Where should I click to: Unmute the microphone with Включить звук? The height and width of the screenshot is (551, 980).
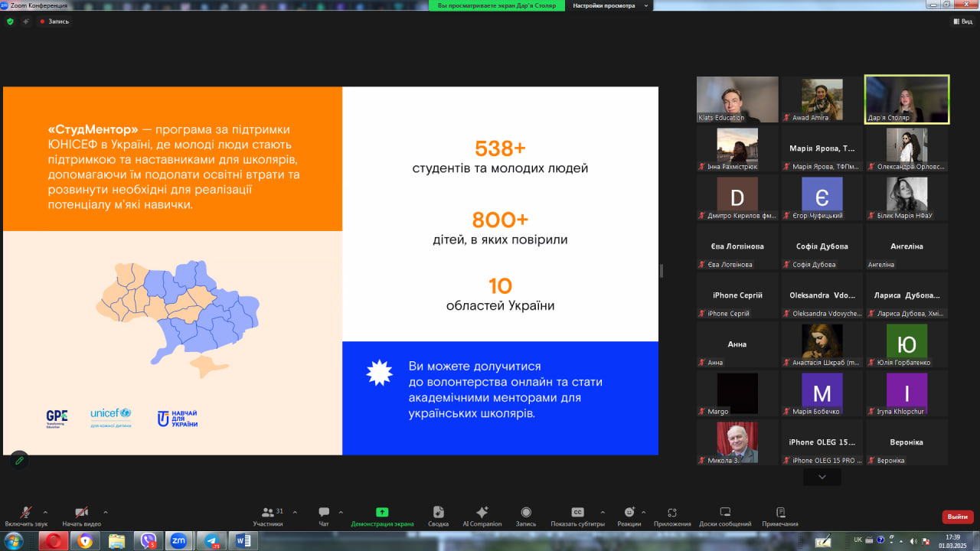point(26,517)
